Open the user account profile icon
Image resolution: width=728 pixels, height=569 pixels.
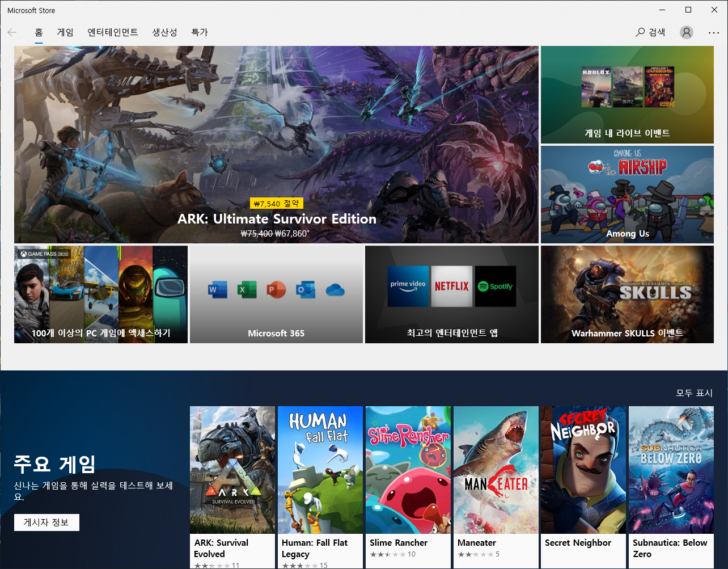[687, 32]
